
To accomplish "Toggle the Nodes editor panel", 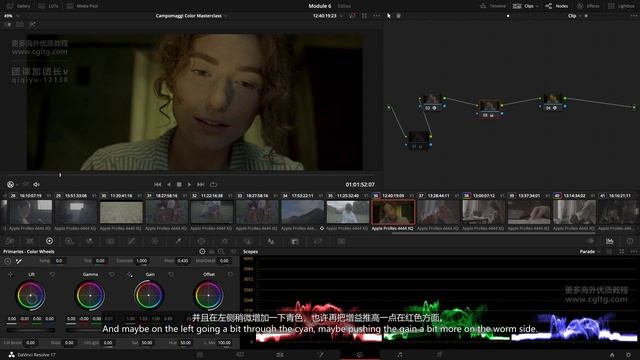I will (557, 6).
